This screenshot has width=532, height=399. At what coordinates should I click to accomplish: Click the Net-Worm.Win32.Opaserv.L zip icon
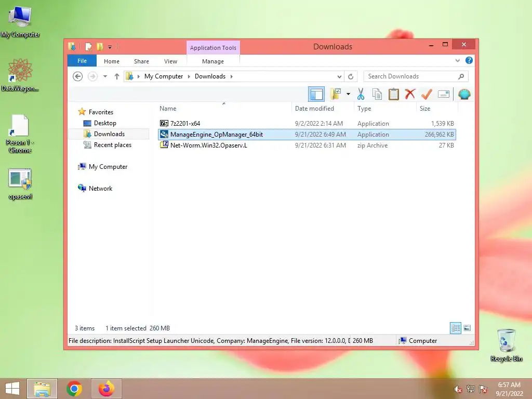click(164, 145)
